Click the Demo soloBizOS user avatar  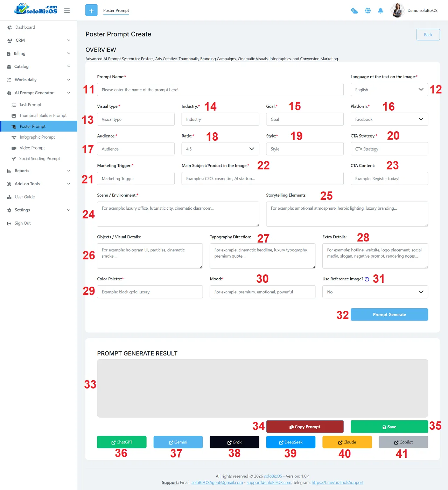pyautogui.click(x=397, y=10)
